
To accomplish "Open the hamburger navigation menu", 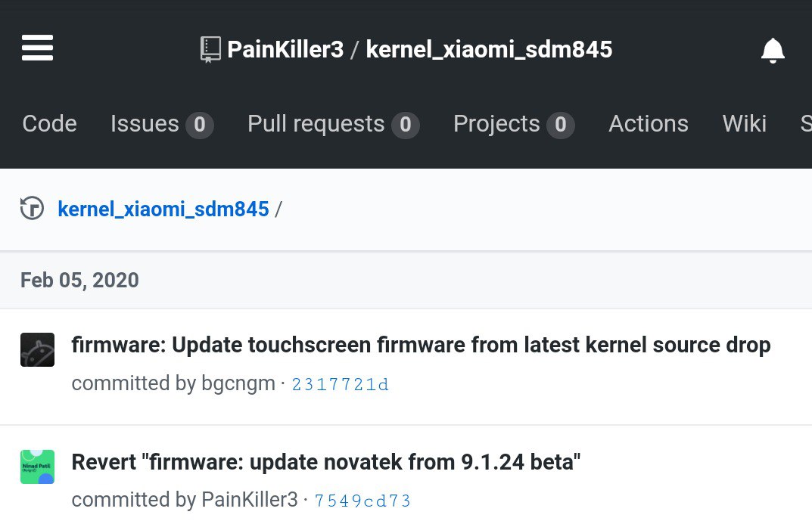I will pos(37,48).
